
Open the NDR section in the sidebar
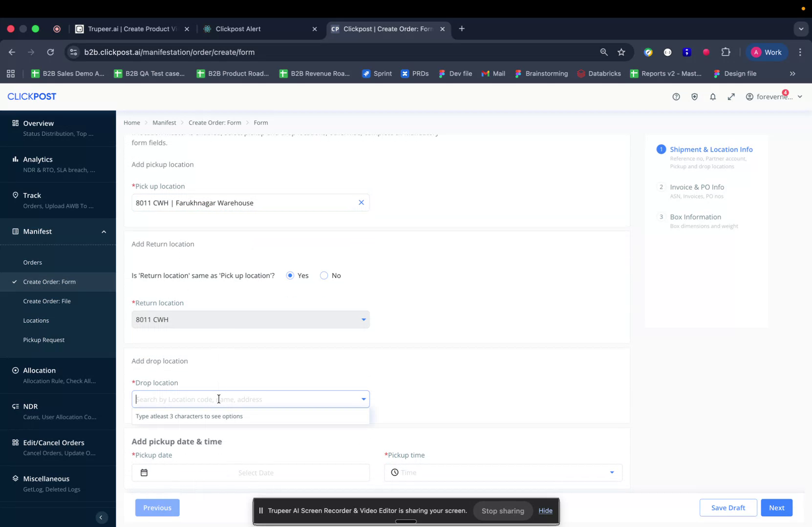click(30, 406)
